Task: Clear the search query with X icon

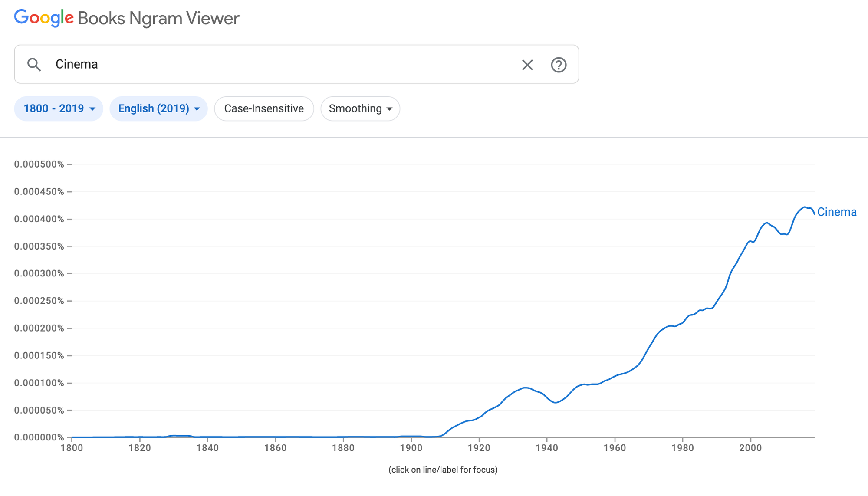Action: 527,65
